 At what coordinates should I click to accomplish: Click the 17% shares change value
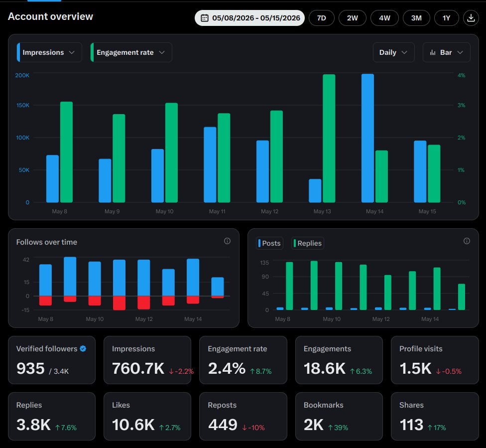(x=437, y=428)
